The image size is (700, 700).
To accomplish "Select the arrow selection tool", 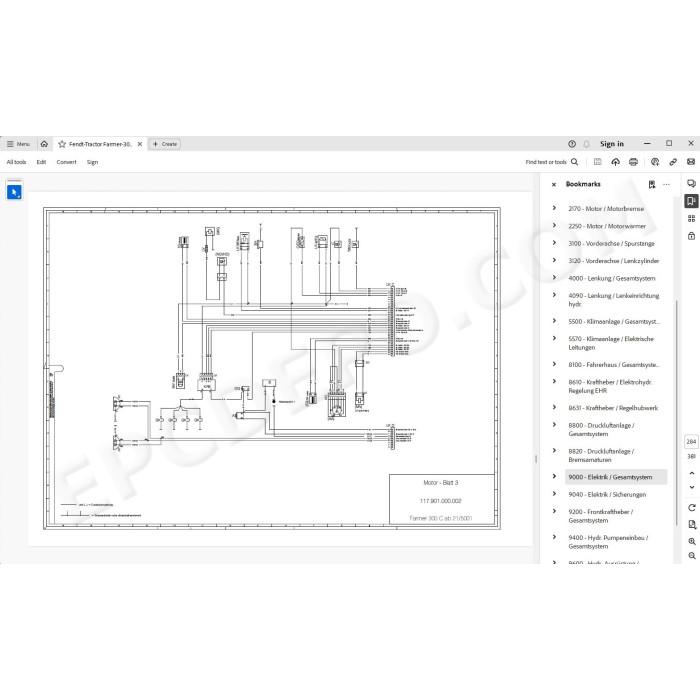I will (14, 192).
